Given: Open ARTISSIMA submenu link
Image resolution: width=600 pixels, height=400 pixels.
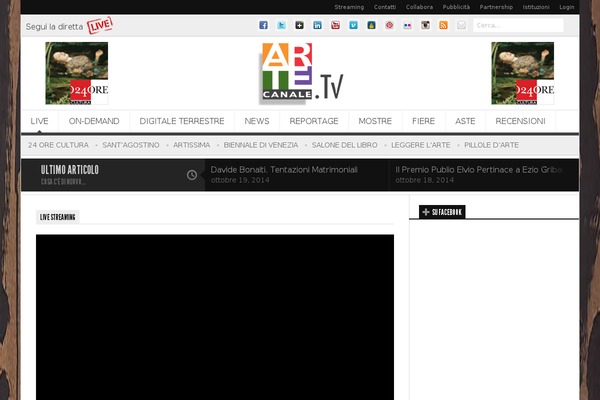Looking at the screenshot, I should [x=191, y=145].
